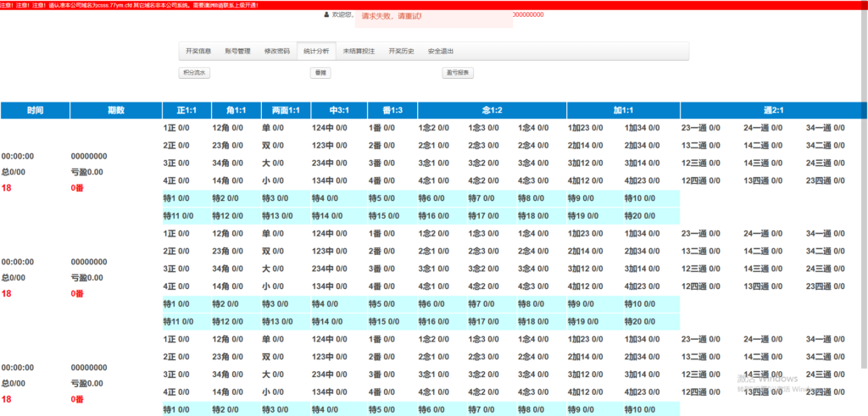868x416 pixels.
Task: Click 大 0/0 in the first record
Action: tap(273, 164)
